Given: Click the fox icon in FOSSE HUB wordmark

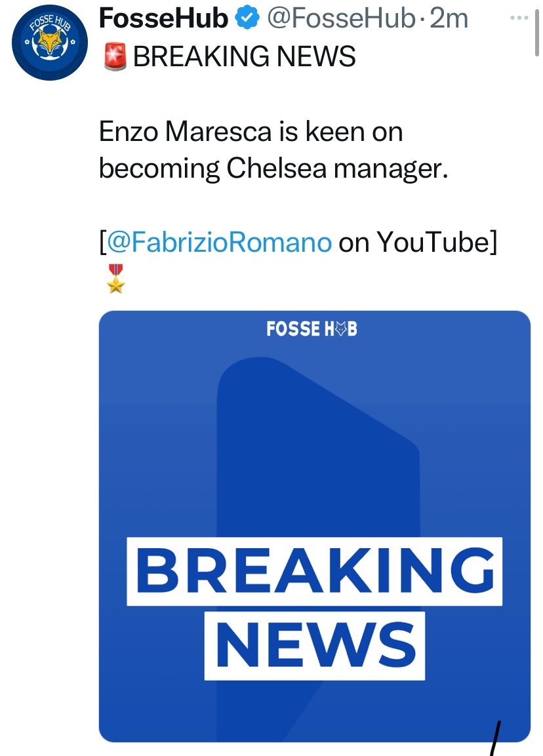Looking at the screenshot, I should point(340,329).
